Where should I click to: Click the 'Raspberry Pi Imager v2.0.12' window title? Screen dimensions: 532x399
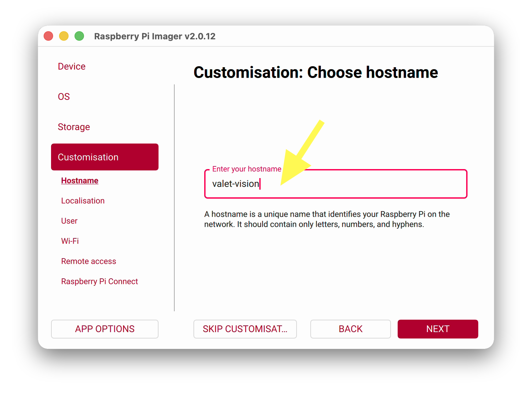[x=155, y=36]
